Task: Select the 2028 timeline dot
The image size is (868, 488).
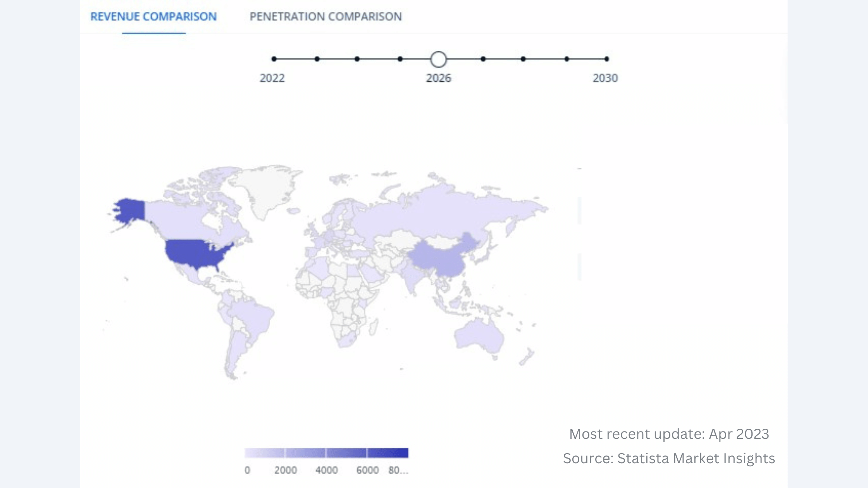Action: point(523,59)
